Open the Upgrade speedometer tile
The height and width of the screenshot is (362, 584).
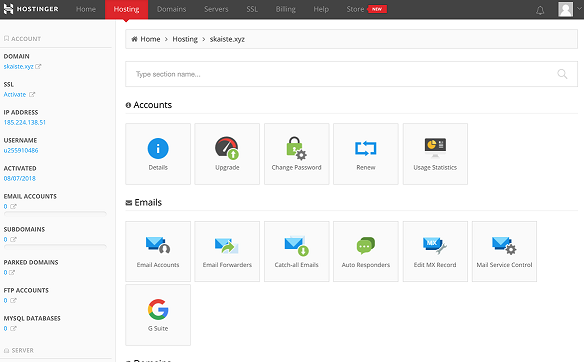point(227,154)
